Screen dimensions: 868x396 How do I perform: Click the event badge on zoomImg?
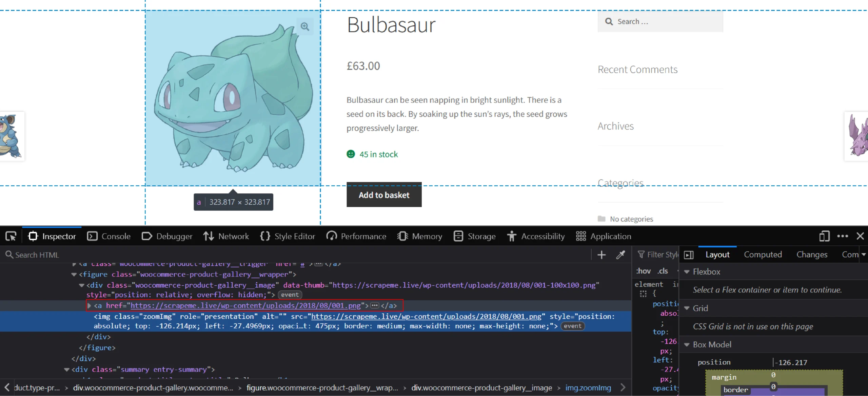coord(573,326)
